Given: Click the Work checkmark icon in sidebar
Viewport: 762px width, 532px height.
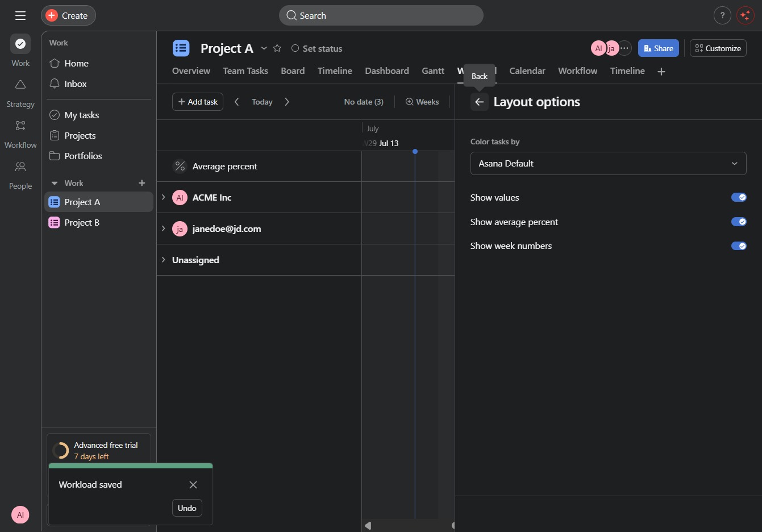Looking at the screenshot, I should coord(20,44).
